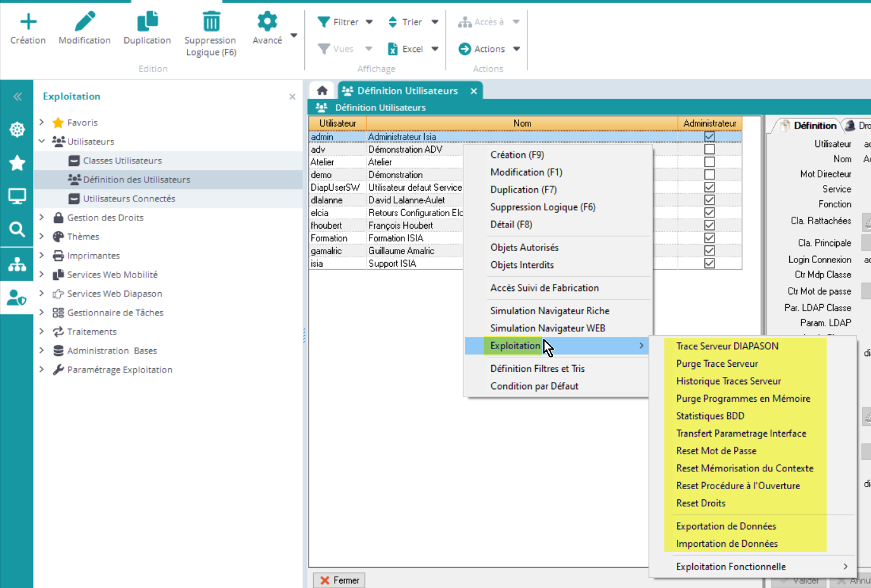
Task: Click the Création plus icon
Action: tap(28, 22)
